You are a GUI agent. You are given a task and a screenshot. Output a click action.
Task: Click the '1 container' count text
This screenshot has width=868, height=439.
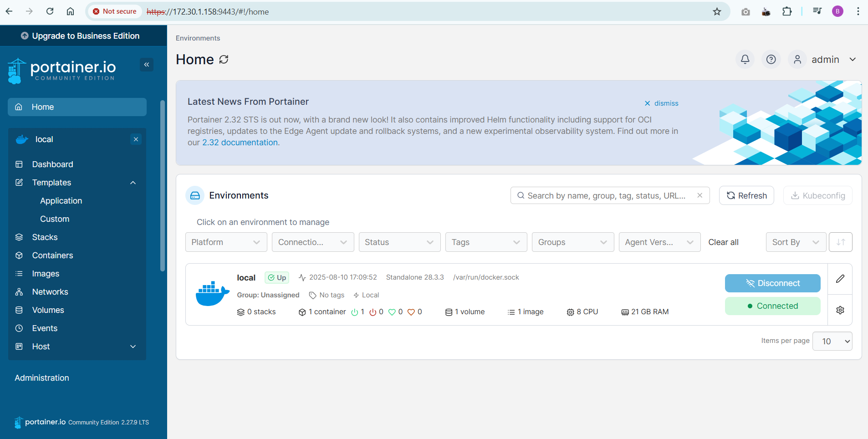(x=327, y=312)
